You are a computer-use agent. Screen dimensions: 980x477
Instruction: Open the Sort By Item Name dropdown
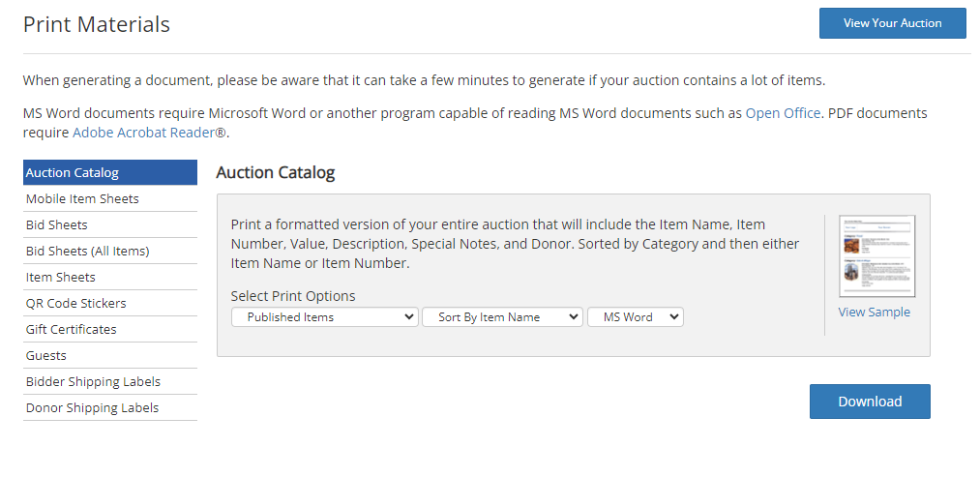pos(502,317)
